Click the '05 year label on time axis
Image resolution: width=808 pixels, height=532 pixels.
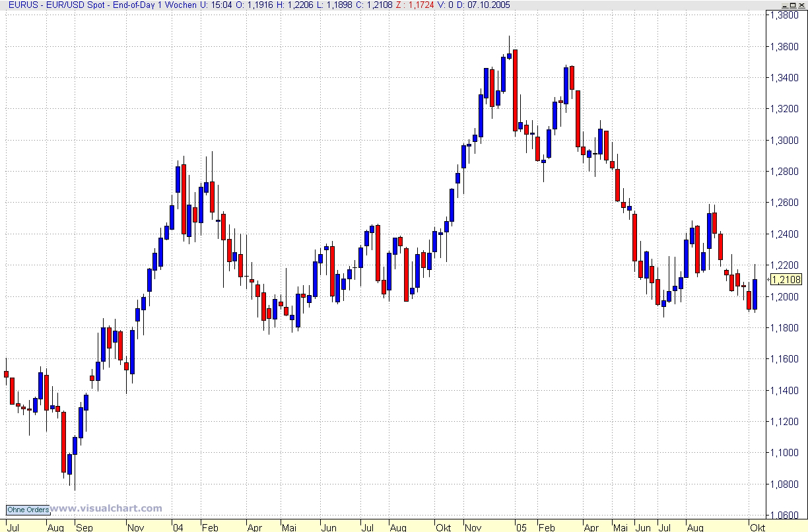click(521, 527)
